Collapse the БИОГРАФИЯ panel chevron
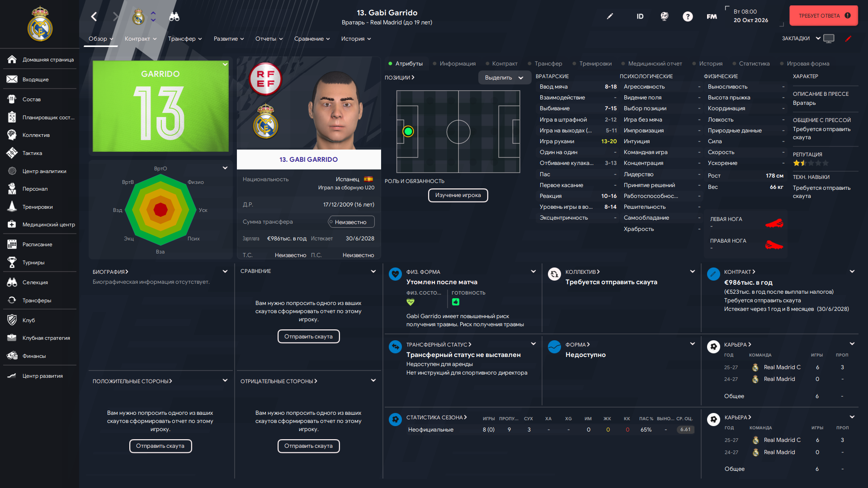 pyautogui.click(x=225, y=272)
